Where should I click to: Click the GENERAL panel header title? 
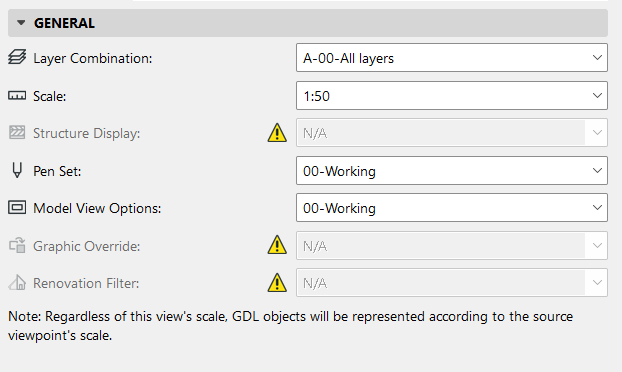pyautogui.click(x=64, y=23)
